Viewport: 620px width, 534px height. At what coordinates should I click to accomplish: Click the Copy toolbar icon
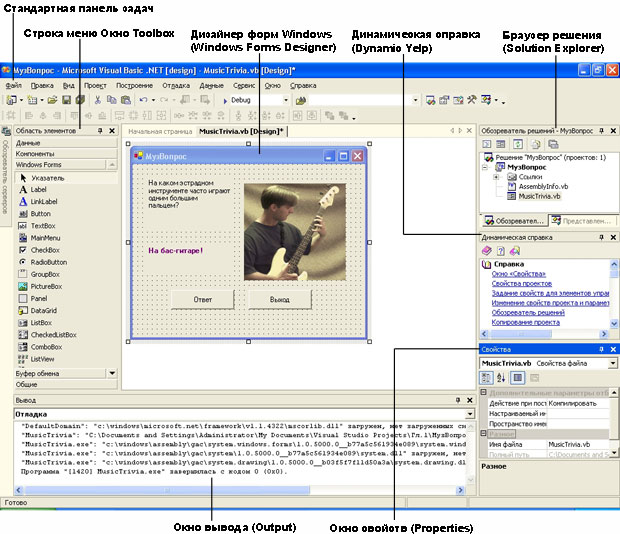click(x=112, y=100)
